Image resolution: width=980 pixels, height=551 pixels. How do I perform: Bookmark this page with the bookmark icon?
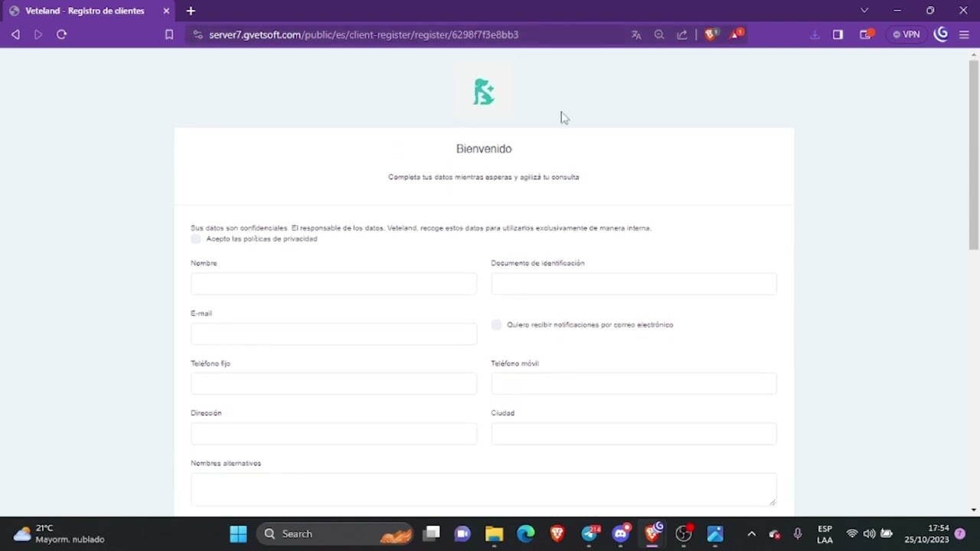169,34
